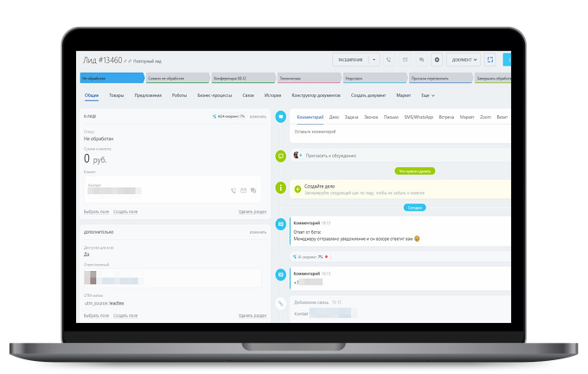The width and height of the screenshot is (588, 374).
Task: Expand the Еще menu in the tab bar
Action: [428, 95]
